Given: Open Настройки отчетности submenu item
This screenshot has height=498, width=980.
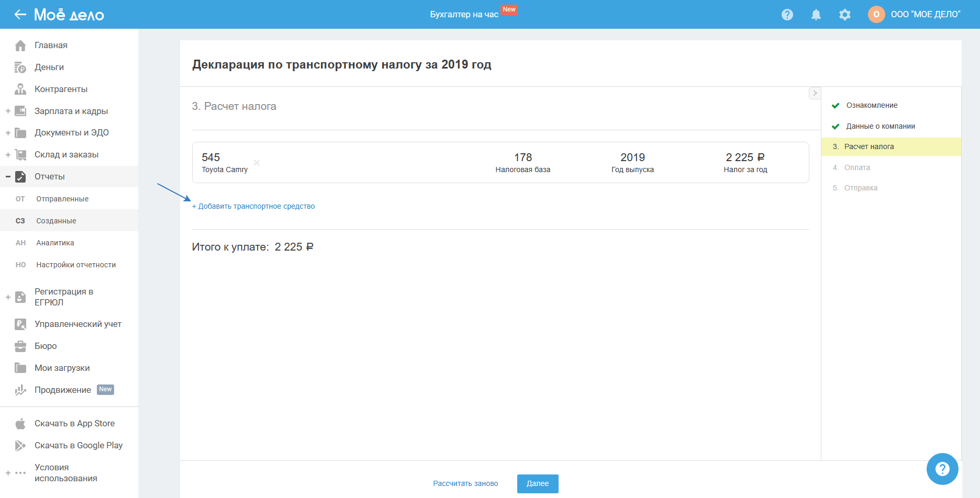Looking at the screenshot, I should [69, 265].
